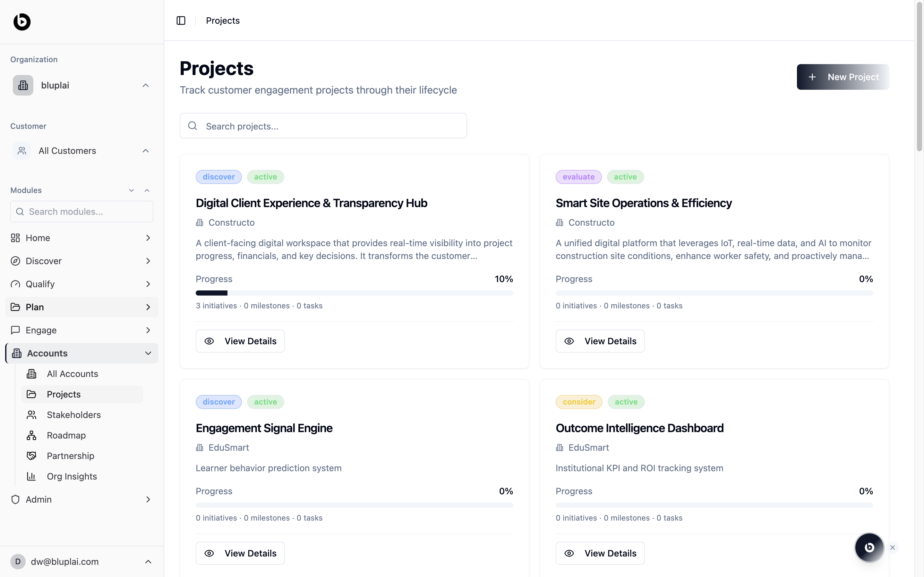Click the Digital Client Experience progress bar
924x577 pixels.
click(354, 293)
